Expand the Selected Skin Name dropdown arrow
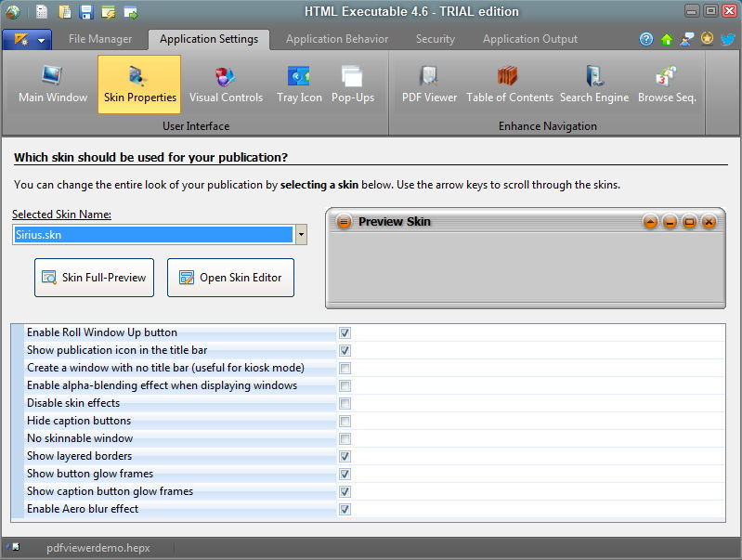The height and width of the screenshot is (560, 742). click(301, 235)
